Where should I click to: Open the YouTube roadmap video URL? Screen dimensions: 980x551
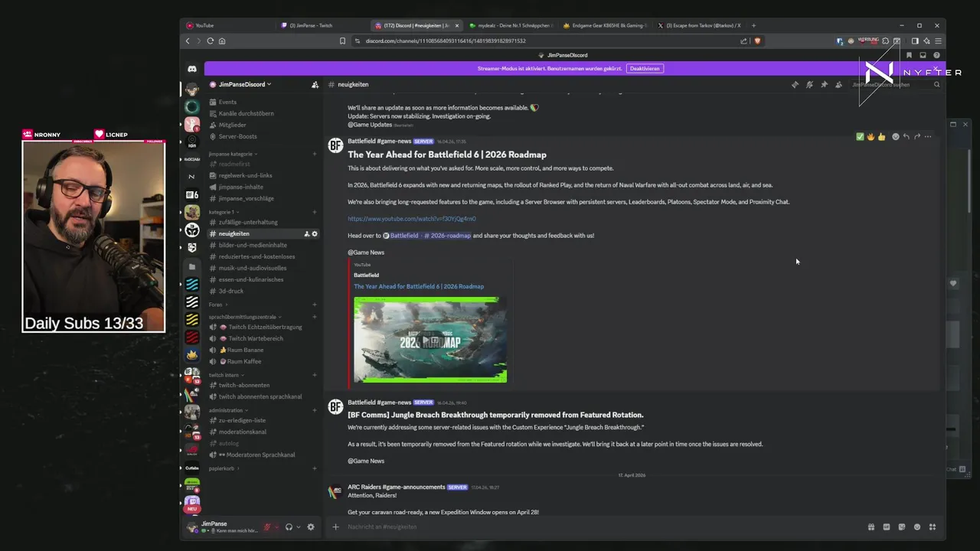(411, 219)
